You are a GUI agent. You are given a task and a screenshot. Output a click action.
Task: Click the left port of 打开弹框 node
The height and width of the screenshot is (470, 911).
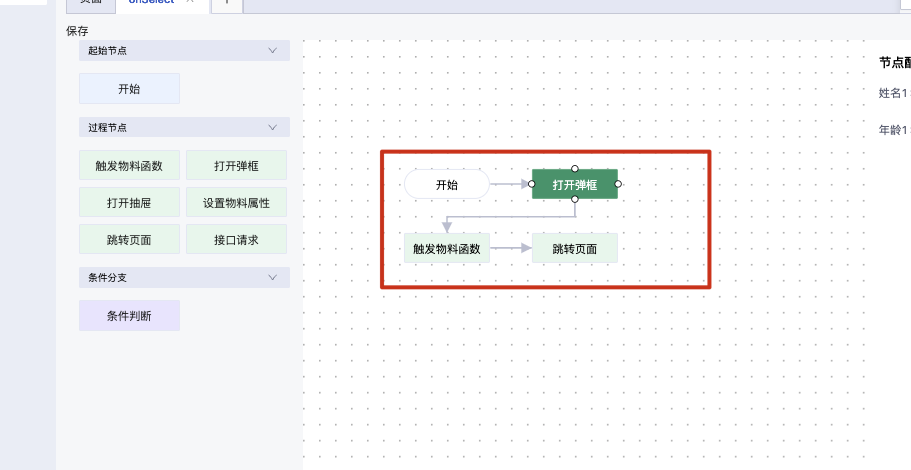coord(532,184)
